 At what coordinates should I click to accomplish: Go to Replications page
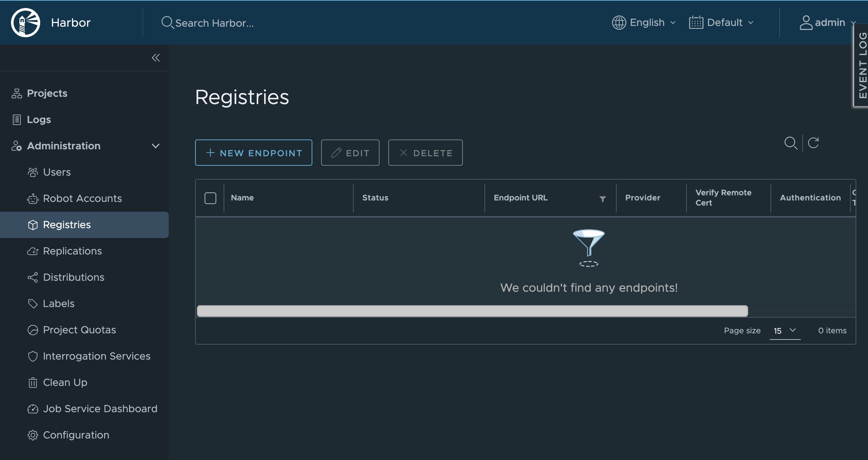(72, 251)
